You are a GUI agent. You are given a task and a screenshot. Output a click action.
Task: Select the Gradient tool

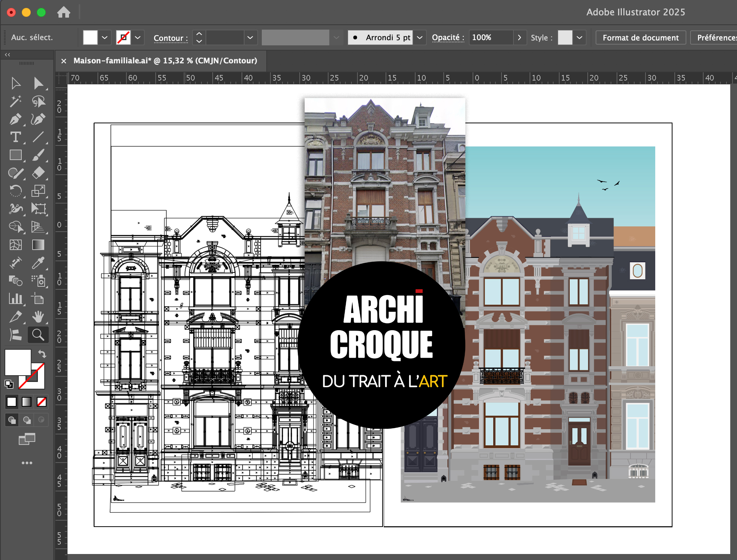click(x=38, y=245)
